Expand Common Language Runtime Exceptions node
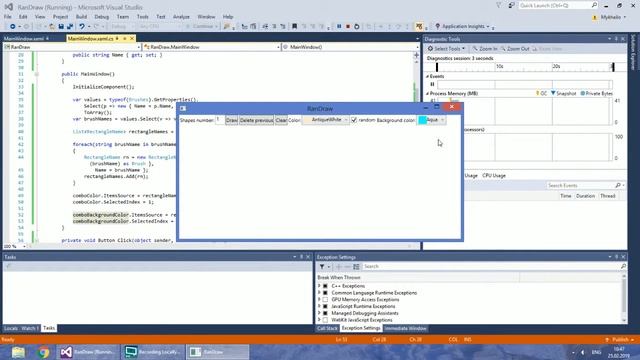Image resolution: width=640 pixels, height=360 pixels. click(319, 293)
